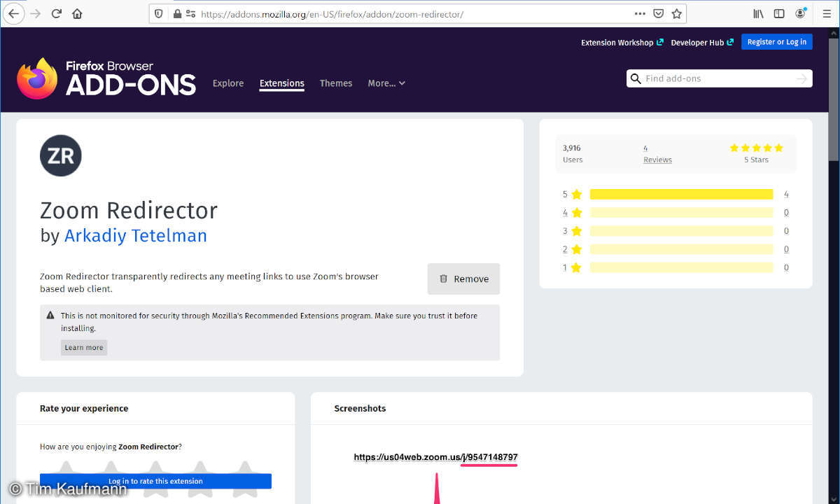The height and width of the screenshot is (504, 840).
Task: Bookmark this page with star icon
Action: pyautogui.click(x=677, y=13)
